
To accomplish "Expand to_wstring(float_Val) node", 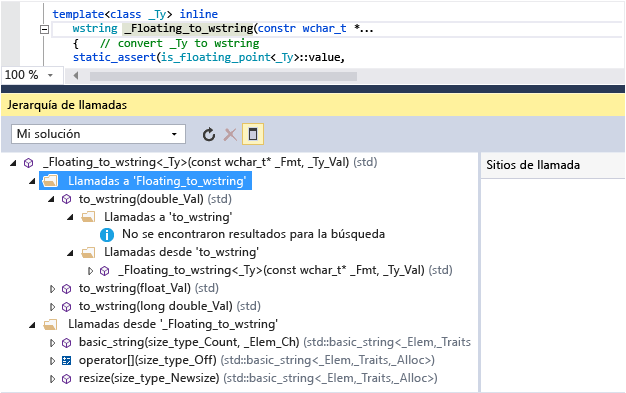I will point(52,289).
